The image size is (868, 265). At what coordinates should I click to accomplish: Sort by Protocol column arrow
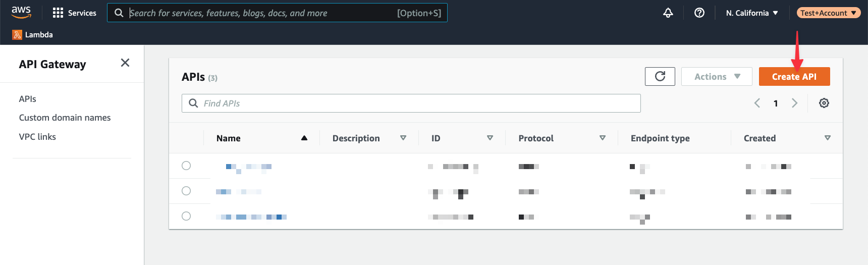pos(603,138)
